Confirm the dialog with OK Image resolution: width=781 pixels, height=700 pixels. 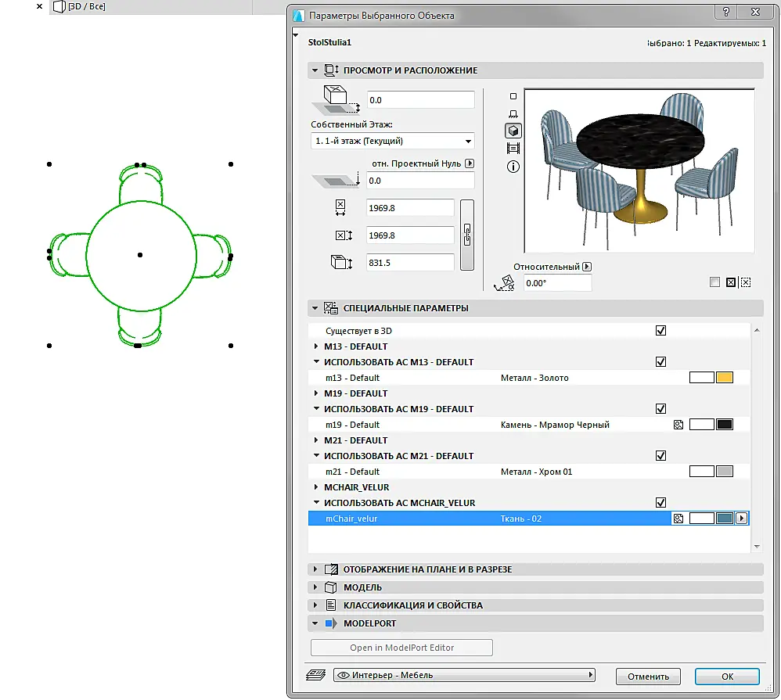click(727, 676)
